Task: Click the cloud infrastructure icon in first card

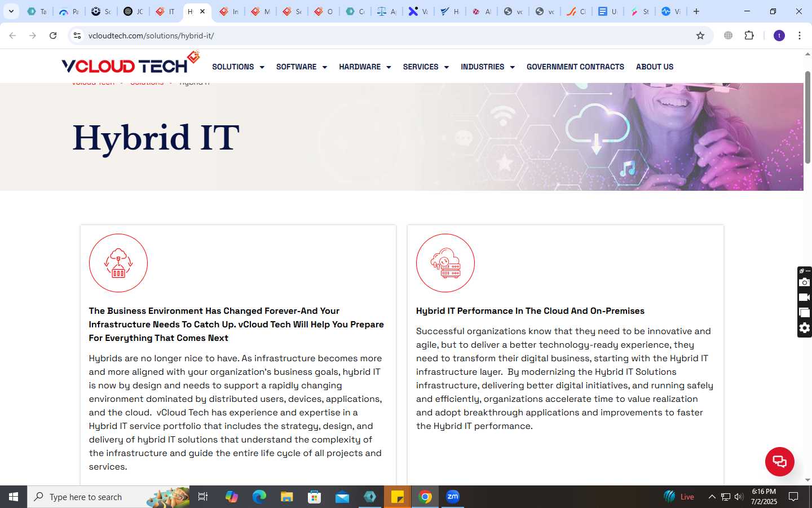Action: pos(118,263)
